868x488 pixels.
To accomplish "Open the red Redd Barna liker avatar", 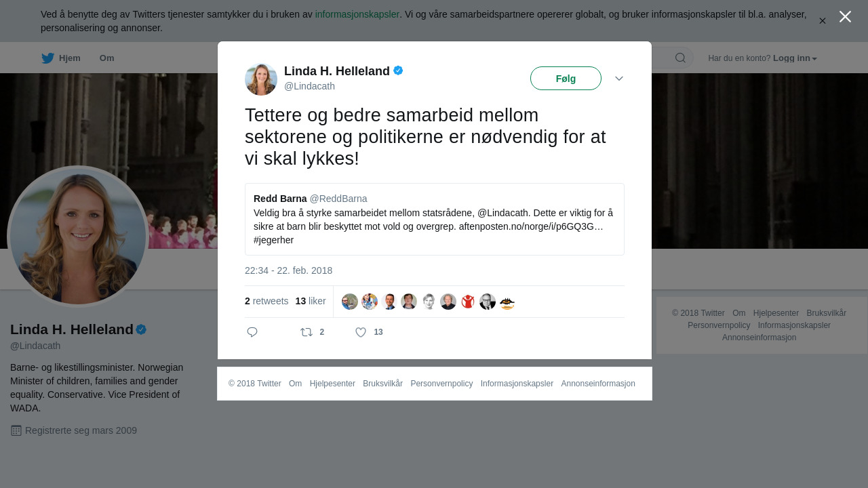I will pyautogui.click(x=468, y=302).
